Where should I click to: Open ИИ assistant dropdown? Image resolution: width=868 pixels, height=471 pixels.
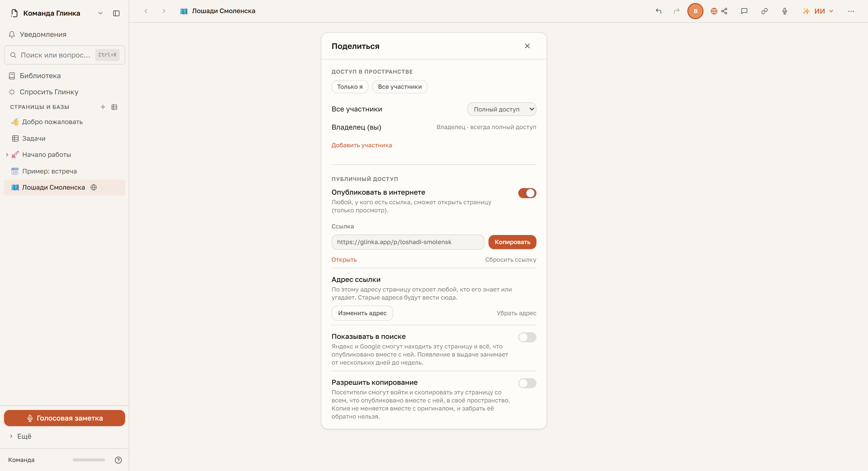[818, 11]
